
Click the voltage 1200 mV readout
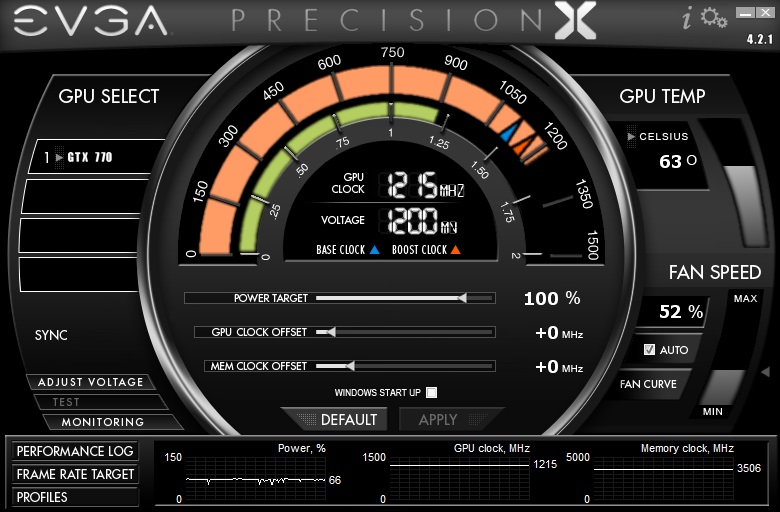pyautogui.click(x=422, y=221)
